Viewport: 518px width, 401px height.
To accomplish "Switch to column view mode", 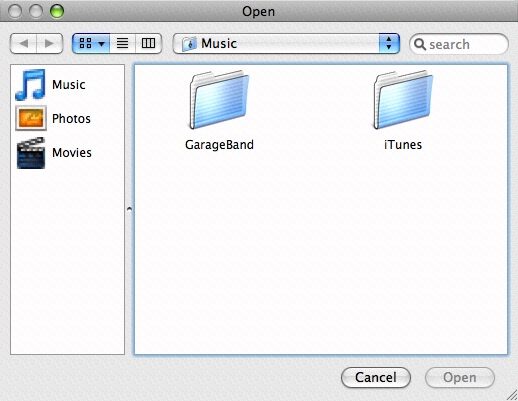I will 148,43.
